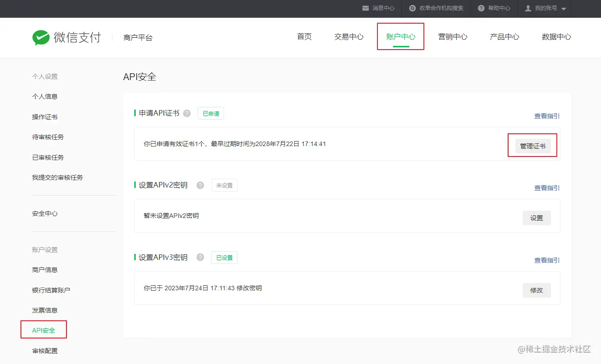Viewport: 601px width, 364px height.
Task: Open the 交易中心 tab
Action: (349, 37)
